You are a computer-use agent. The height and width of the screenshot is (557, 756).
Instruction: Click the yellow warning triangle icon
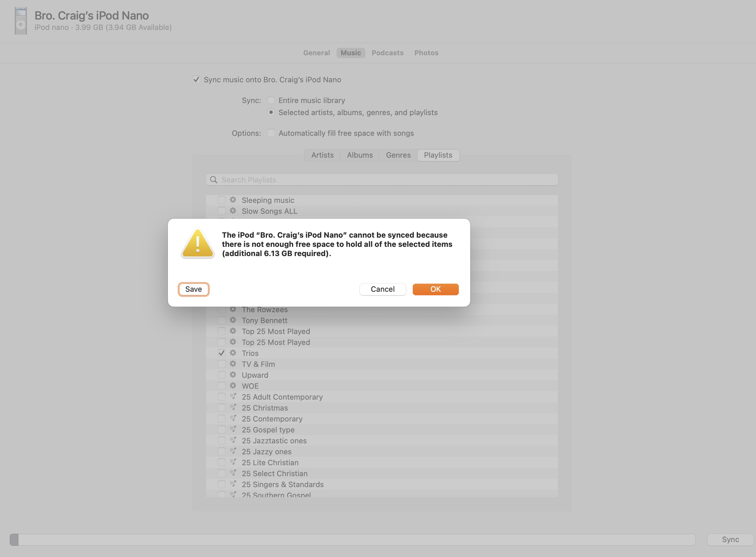198,243
